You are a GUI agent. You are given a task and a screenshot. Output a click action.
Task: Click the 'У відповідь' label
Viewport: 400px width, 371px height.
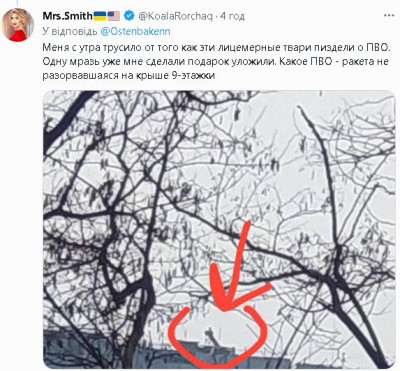click(70, 31)
